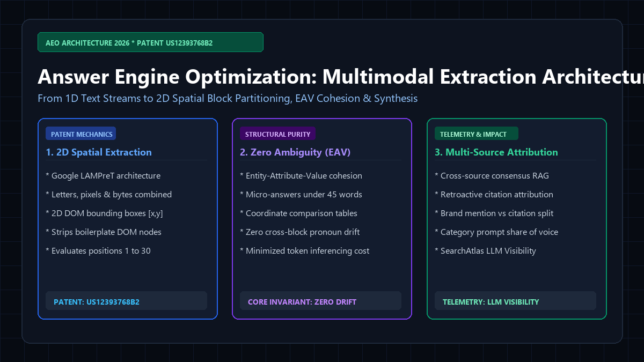This screenshot has height=362, width=644.
Task: Click 'Retroactive citation attribution' bullet
Action: (494, 195)
